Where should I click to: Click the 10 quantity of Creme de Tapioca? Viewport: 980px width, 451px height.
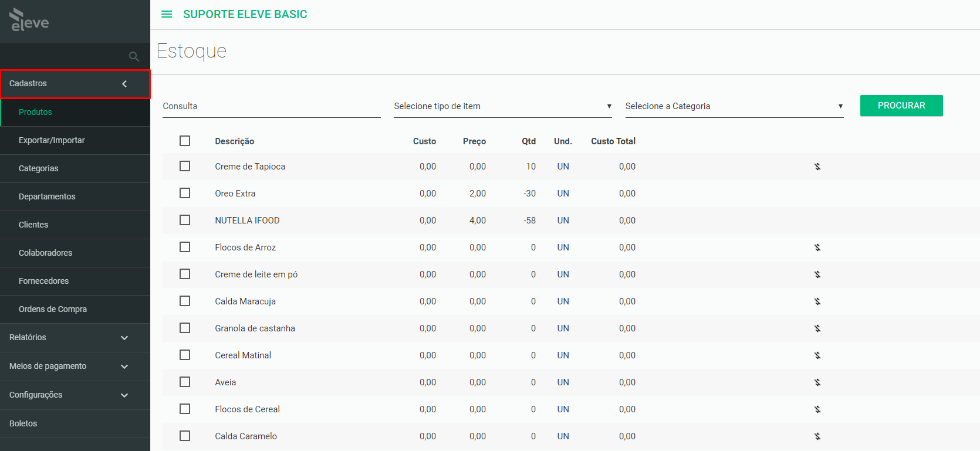tap(530, 167)
